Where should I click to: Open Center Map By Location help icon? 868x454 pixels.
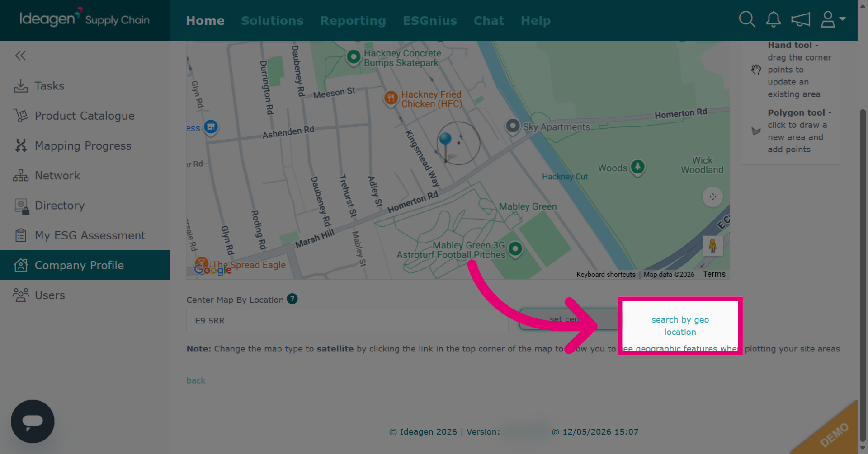click(292, 299)
